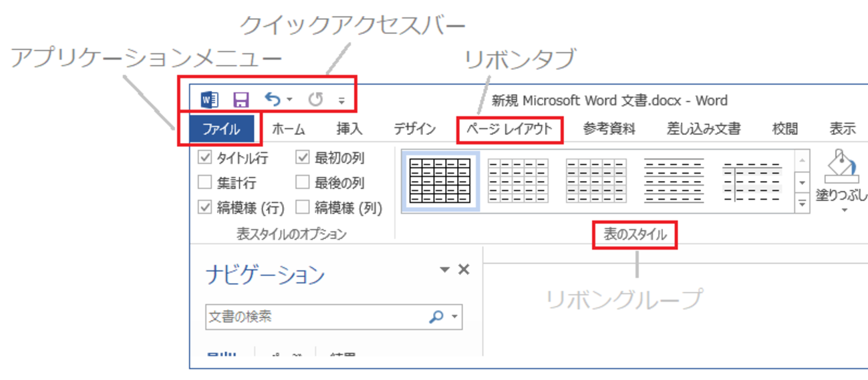Check the 最後の列 option
The width and height of the screenshot is (868, 380).
click(303, 182)
